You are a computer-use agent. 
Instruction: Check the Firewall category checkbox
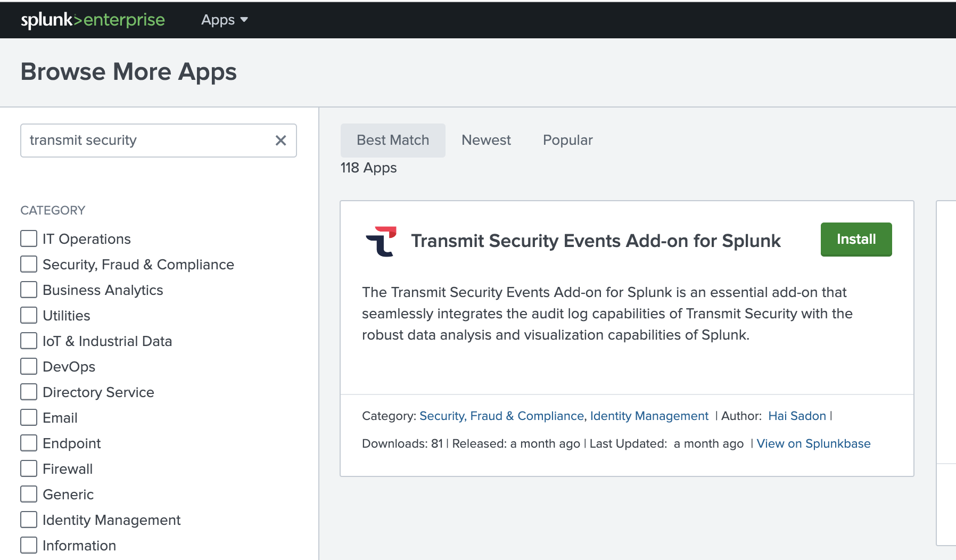(x=29, y=468)
